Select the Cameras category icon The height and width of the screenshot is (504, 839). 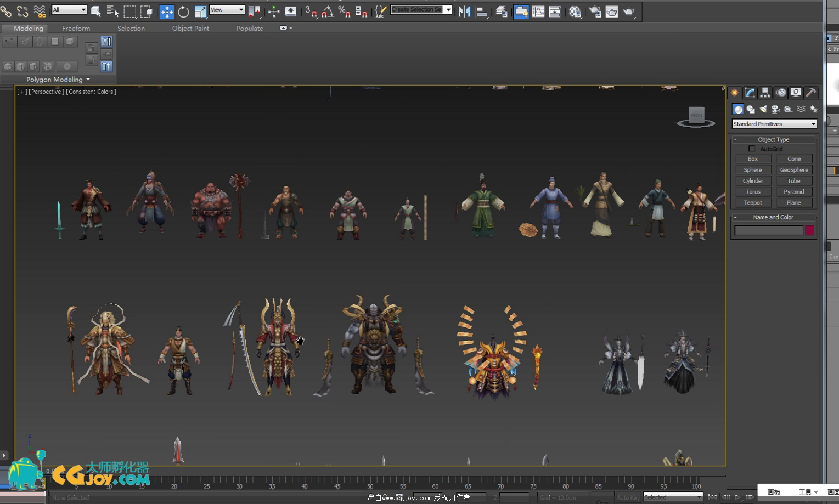[776, 110]
